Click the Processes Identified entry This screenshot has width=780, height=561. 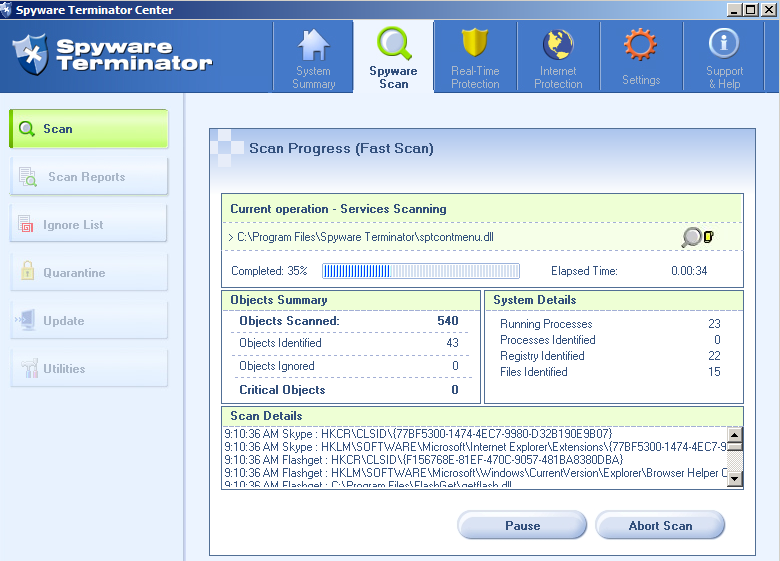click(x=610, y=340)
